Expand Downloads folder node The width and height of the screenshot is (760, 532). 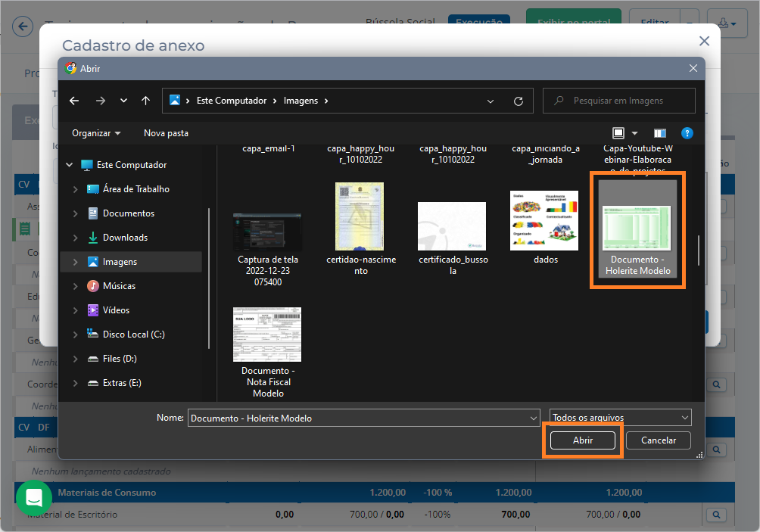pos(75,238)
